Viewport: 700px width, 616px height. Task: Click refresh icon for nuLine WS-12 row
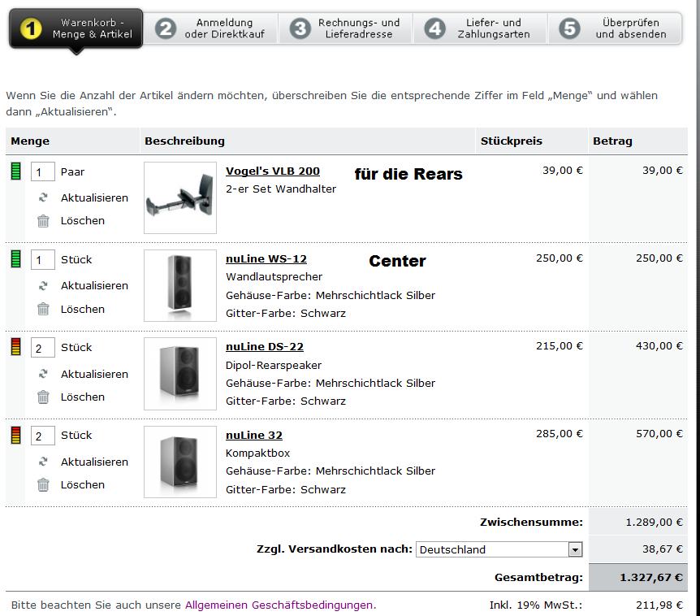pyautogui.click(x=44, y=285)
